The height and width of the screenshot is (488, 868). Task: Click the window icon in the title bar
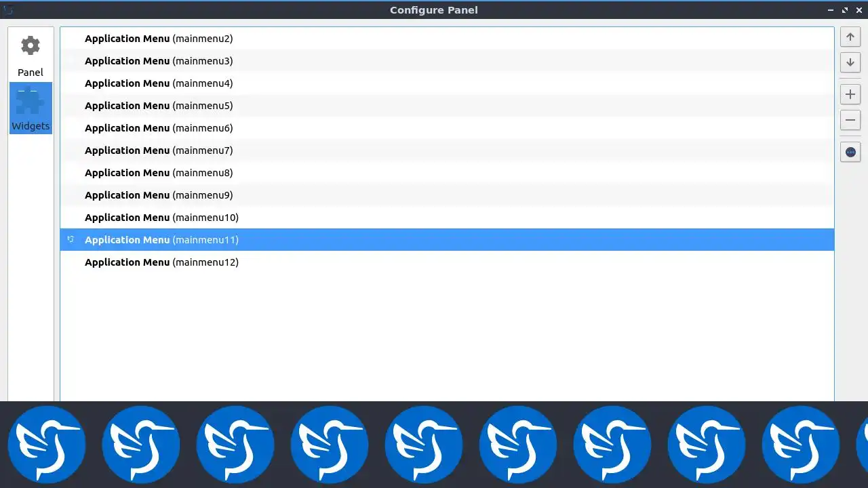[x=8, y=10]
